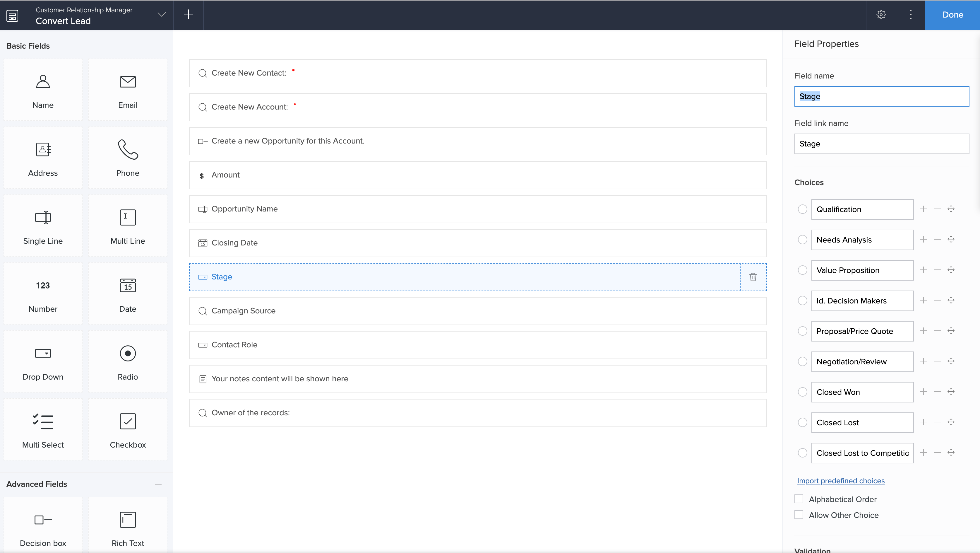
Task: Collapse the Basic Fields section
Action: (158, 46)
